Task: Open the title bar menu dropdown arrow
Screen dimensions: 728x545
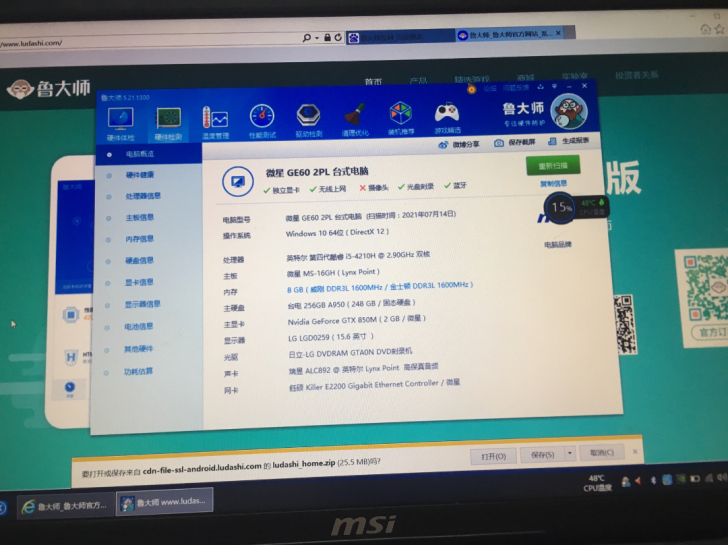Action: coord(554,86)
